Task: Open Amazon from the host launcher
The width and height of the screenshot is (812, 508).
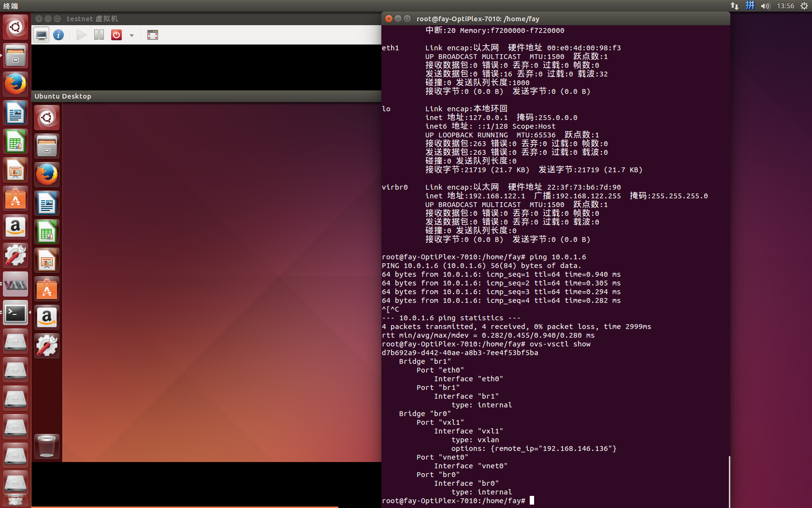Action: click(15, 227)
